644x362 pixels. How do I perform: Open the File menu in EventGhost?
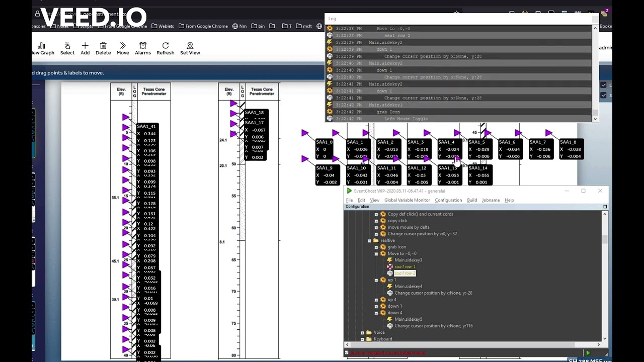(349, 200)
